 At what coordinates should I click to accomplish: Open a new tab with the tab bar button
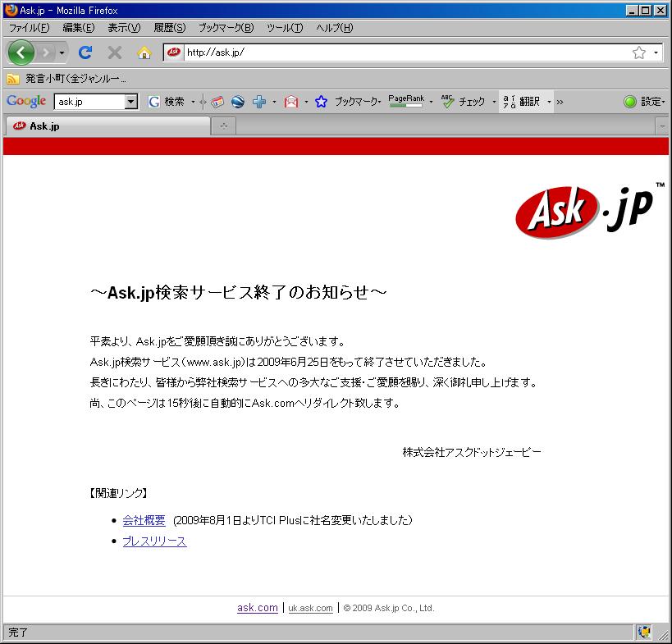(x=224, y=126)
